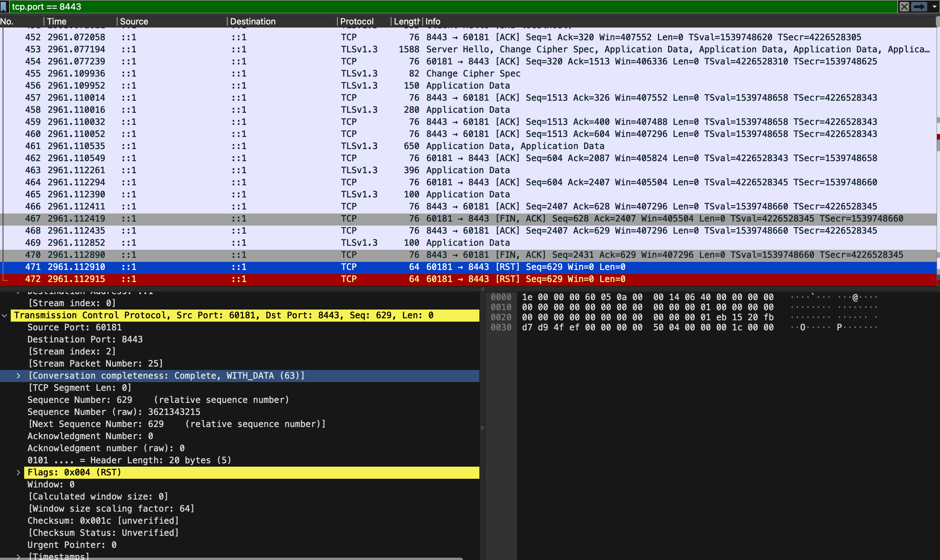Apply the display filter with arrow icon
This screenshot has height=560, width=940.
pos(919,6)
